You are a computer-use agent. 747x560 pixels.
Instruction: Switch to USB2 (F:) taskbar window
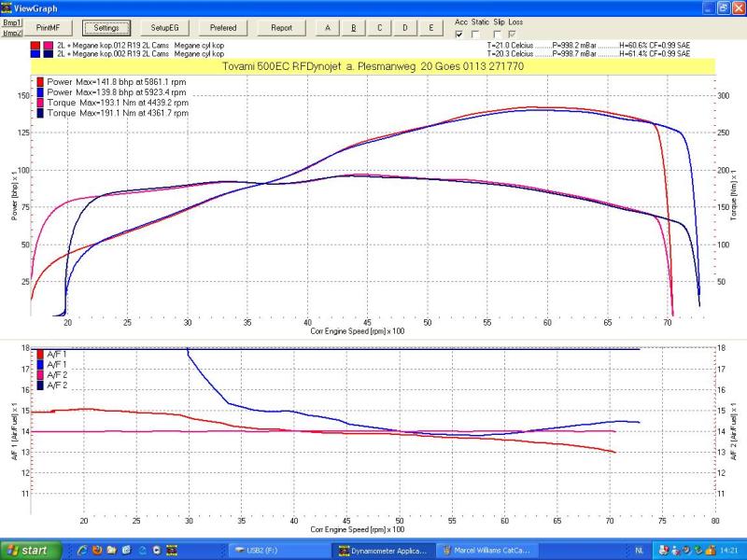(277, 551)
